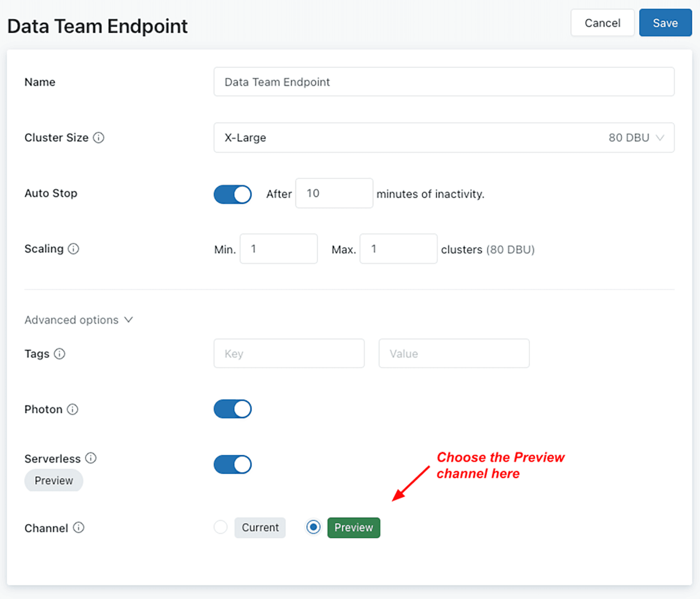Image resolution: width=700 pixels, height=599 pixels.
Task: Click the Tags info icon
Action: point(60,354)
